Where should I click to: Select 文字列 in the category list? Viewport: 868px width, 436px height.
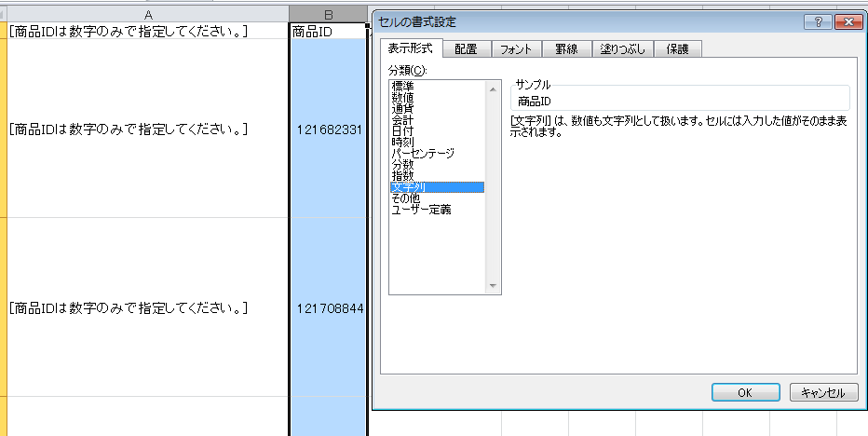(437, 187)
